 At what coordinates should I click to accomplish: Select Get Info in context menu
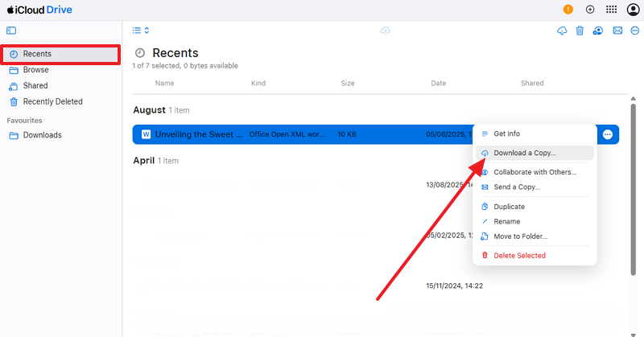tap(506, 134)
